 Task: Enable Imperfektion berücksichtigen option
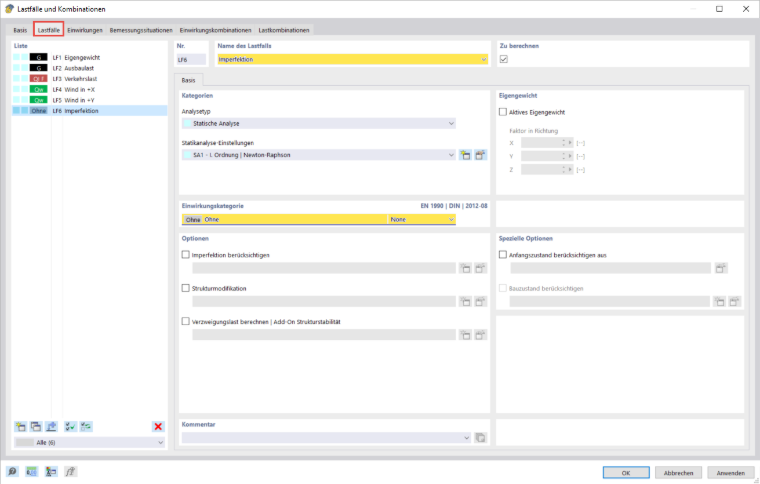click(185, 254)
